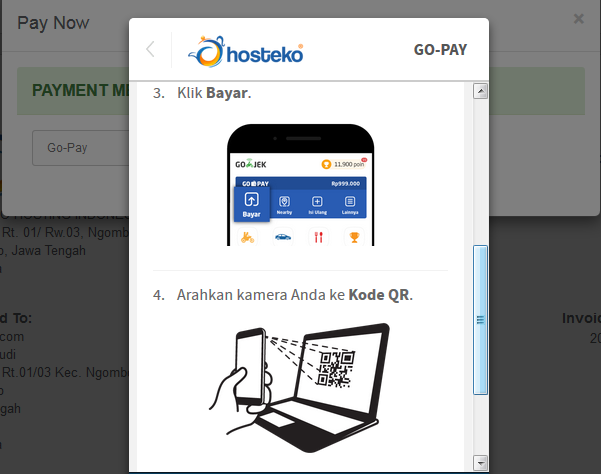Image resolution: width=601 pixels, height=474 pixels.
Task: Click the Hosteko logo in the header
Action: [x=246, y=51]
